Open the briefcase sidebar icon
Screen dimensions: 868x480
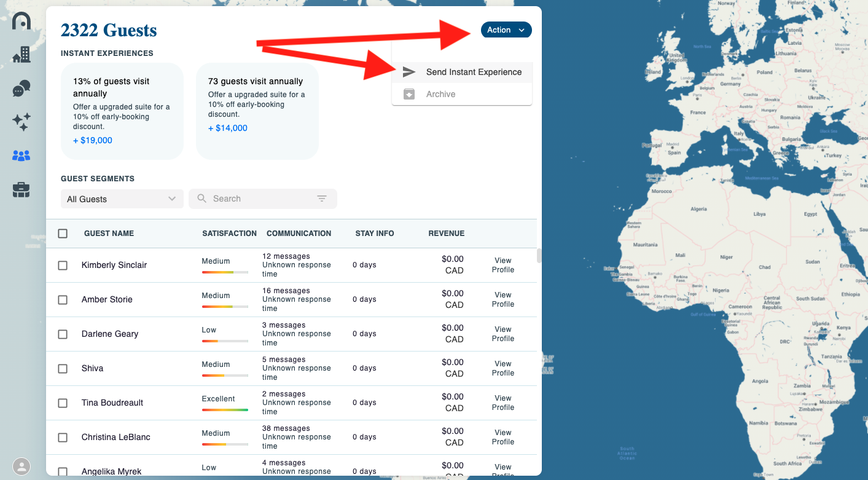point(22,190)
